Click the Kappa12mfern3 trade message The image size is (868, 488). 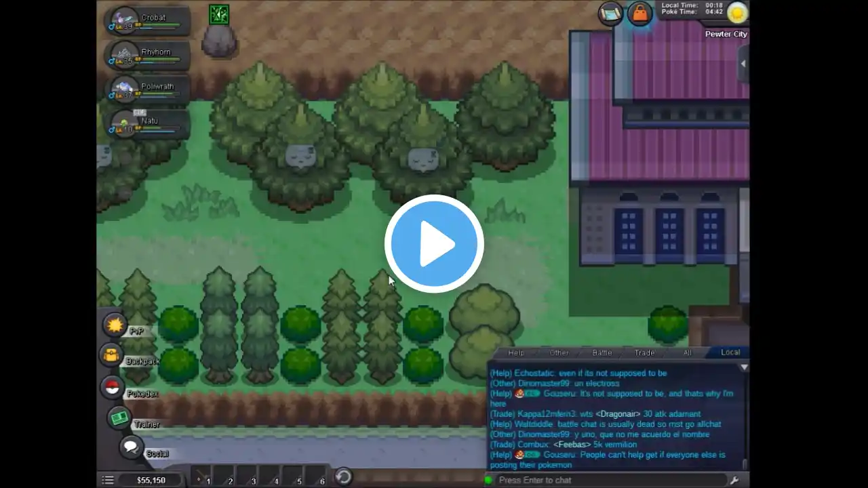[x=595, y=414]
